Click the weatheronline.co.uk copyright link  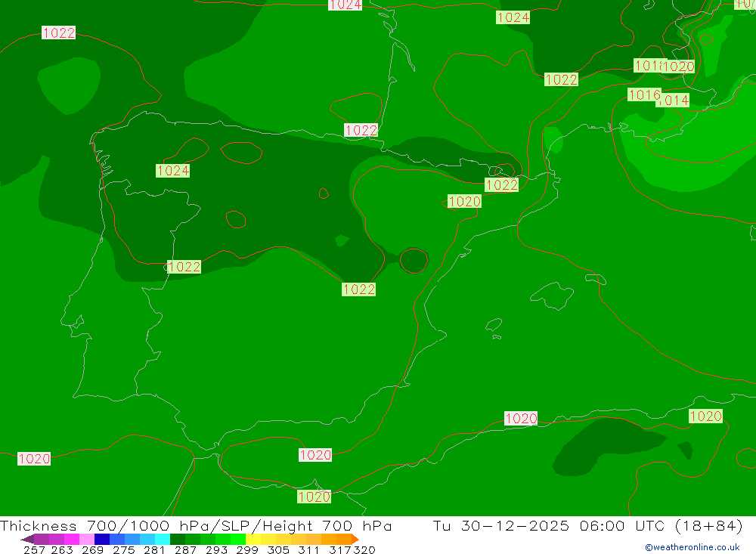click(x=692, y=547)
